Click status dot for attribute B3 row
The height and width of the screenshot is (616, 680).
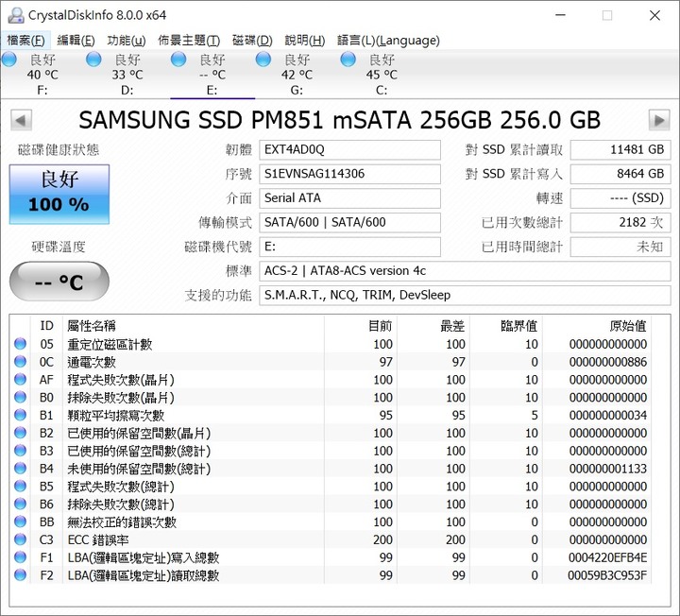pyautogui.click(x=20, y=451)
